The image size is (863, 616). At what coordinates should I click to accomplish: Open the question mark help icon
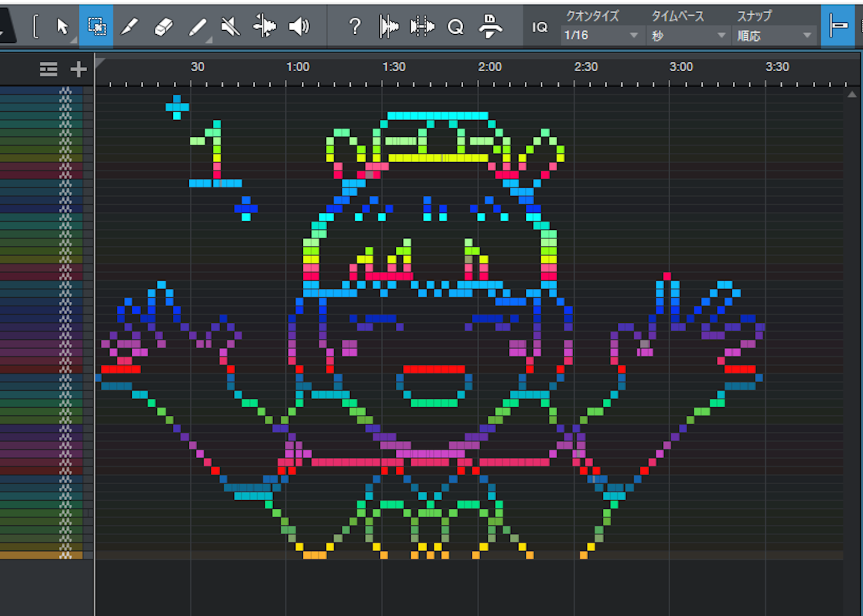coord(355,26)
